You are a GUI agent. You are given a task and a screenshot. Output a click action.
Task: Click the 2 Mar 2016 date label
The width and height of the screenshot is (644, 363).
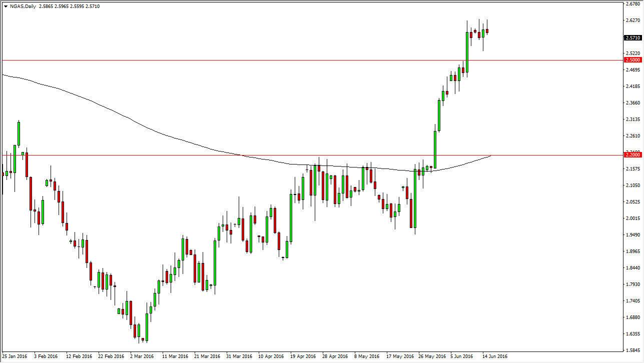click(142, 357)
